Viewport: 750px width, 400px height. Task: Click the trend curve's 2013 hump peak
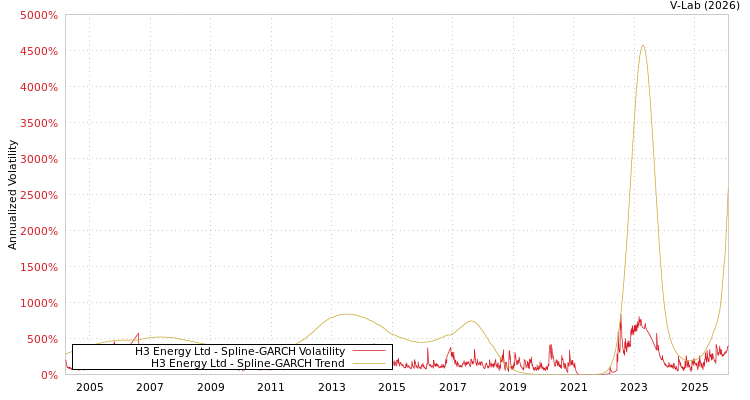pos(346,314)
